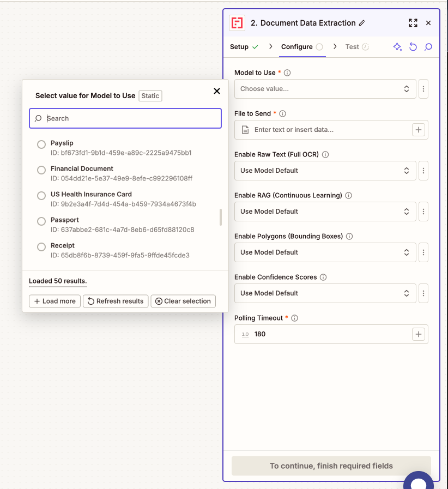Go back to the Setup tab

[240, 47]
